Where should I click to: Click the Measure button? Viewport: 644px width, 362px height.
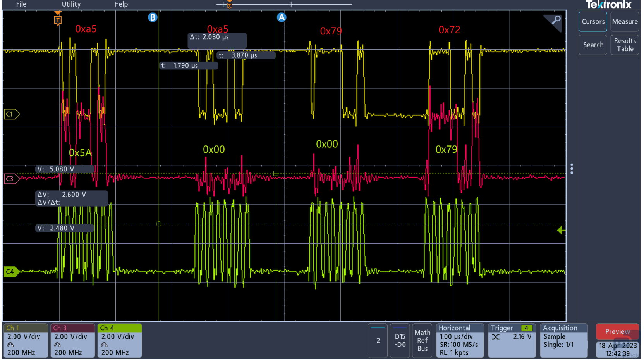(x=625, y=22)
